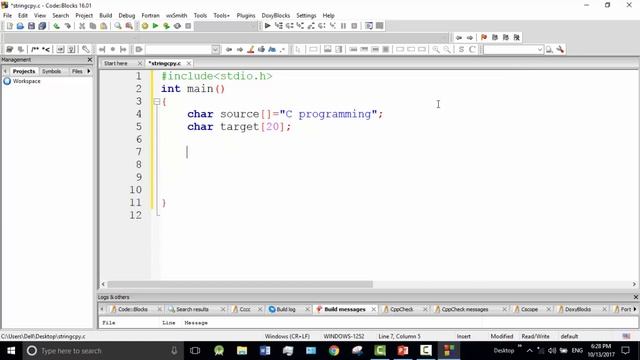Click the Stop debugger icon

tap(354, 26)
